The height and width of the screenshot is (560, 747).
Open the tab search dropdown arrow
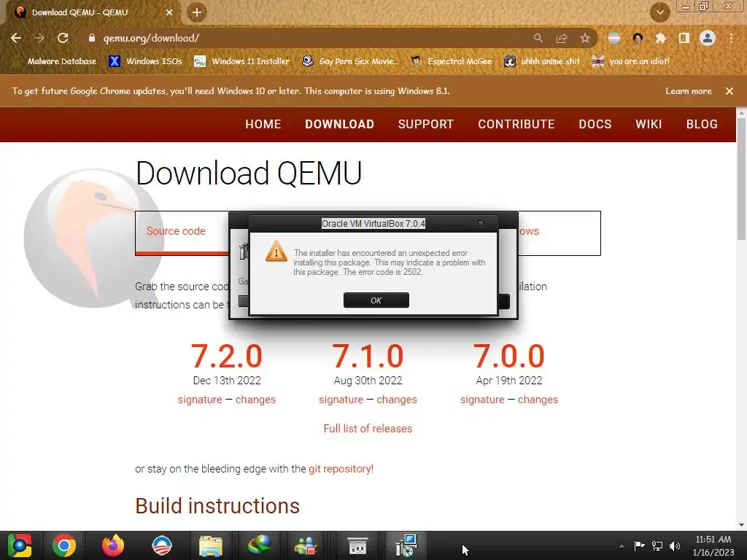659,12
